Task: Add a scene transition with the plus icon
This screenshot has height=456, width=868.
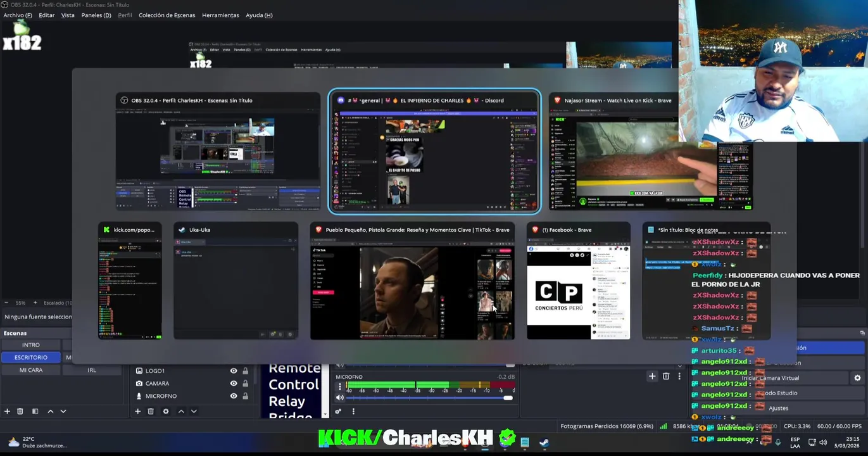Action: tap(652, 376)
